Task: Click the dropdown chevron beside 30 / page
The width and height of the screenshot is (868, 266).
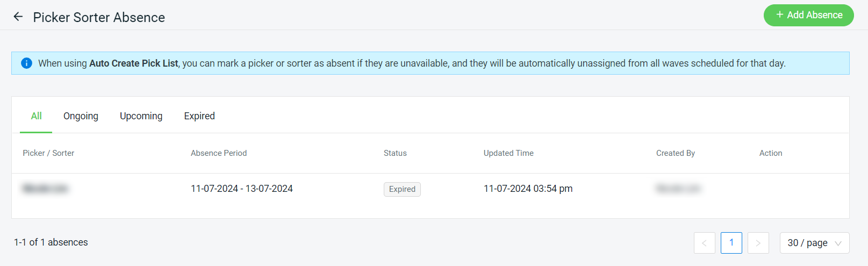Action: [x=838, y=243]
